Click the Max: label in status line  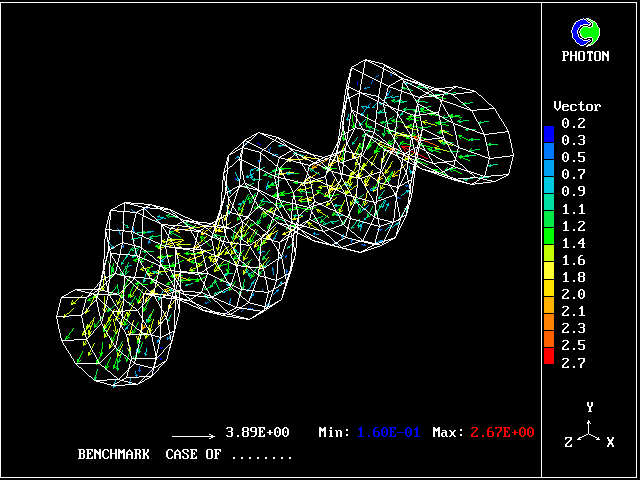(447, 432)
